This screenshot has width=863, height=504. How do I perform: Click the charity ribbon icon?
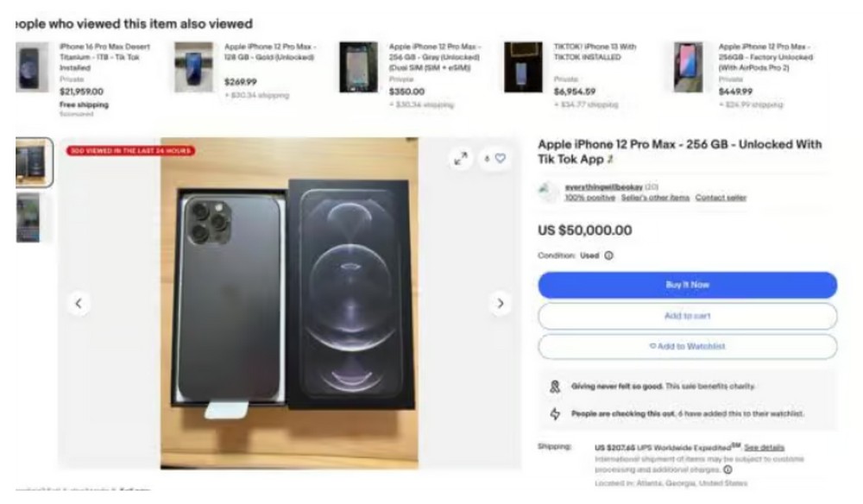[x=555, y=387]
